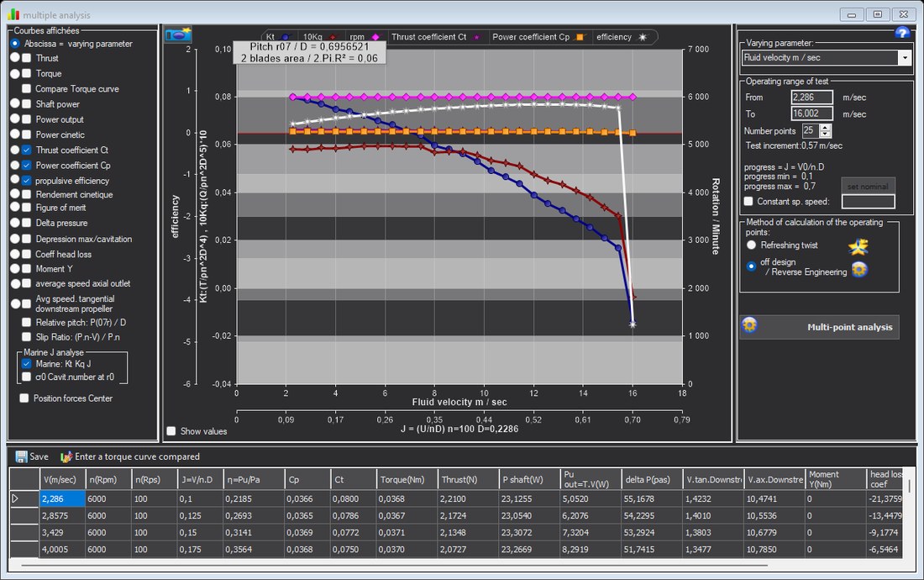
Task: Increase Number points with up arrow
Action: (826, 127)
